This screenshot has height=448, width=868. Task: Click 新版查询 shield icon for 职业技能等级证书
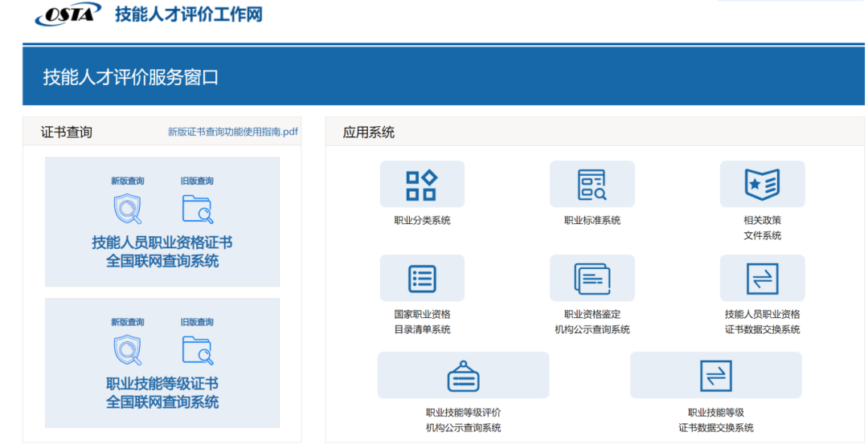127,350
